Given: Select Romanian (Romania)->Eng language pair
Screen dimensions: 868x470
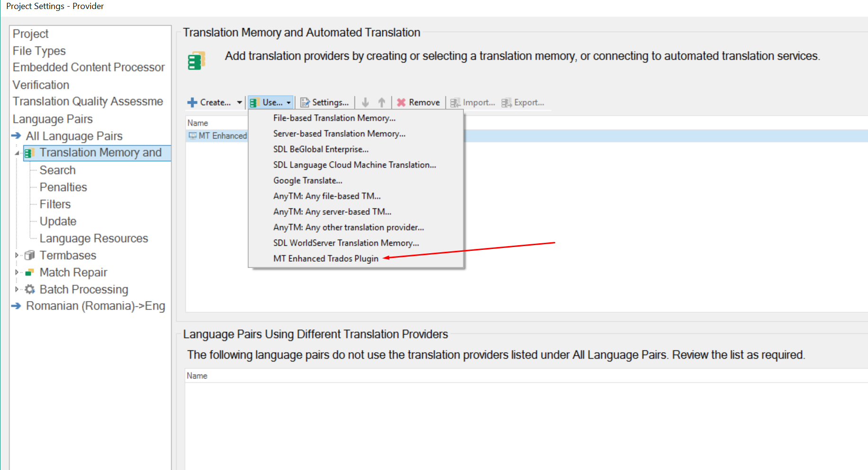Looking at the screenshot, I should tap(96, 306).
